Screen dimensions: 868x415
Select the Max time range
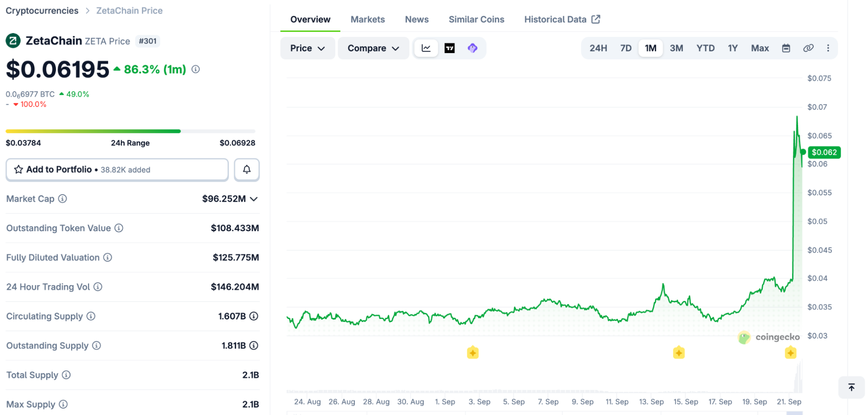coord(760,48)
